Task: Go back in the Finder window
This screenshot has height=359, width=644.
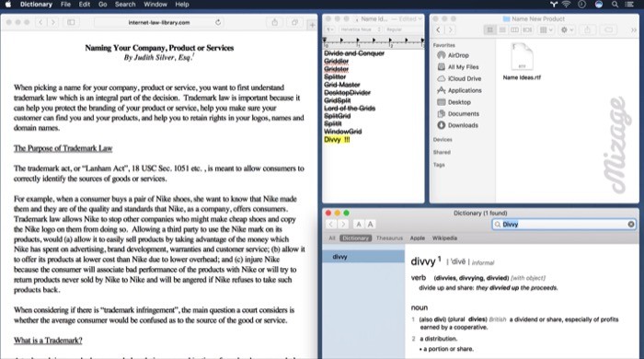Action: coord(438,29)
